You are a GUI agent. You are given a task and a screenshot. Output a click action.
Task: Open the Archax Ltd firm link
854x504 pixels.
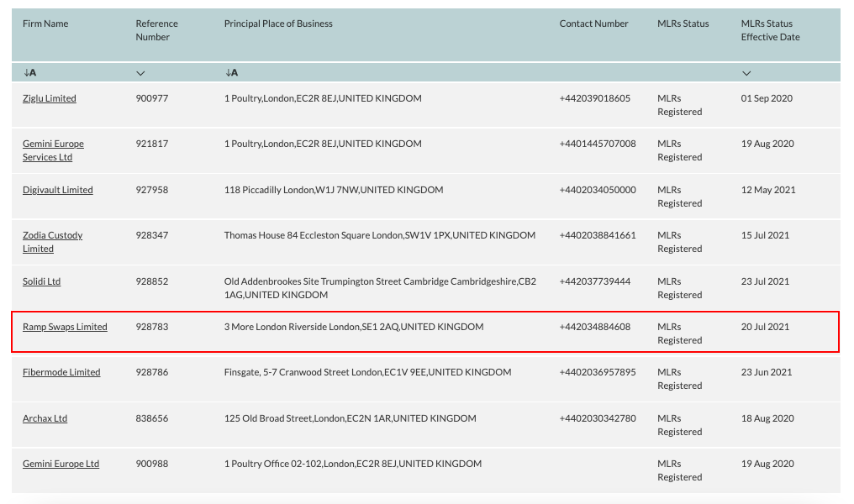pos(45,418)
